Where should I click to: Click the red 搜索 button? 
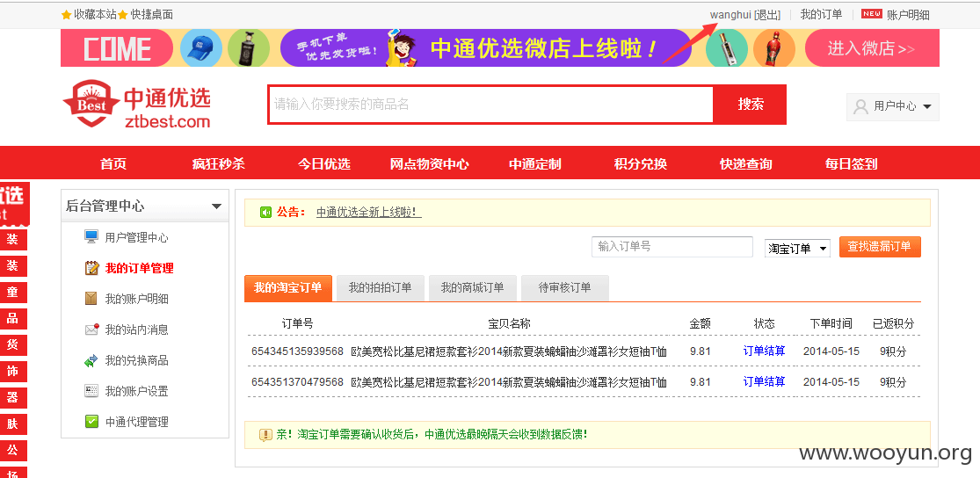point(750,105)
